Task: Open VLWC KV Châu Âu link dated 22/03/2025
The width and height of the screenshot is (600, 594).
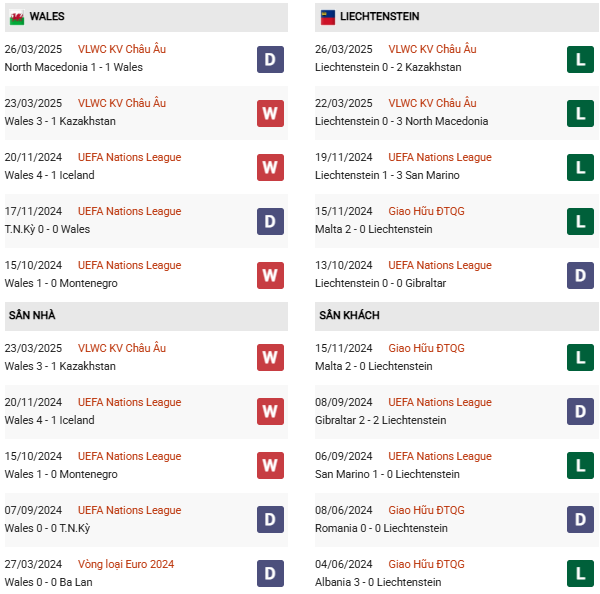Action: pos(432,103)
